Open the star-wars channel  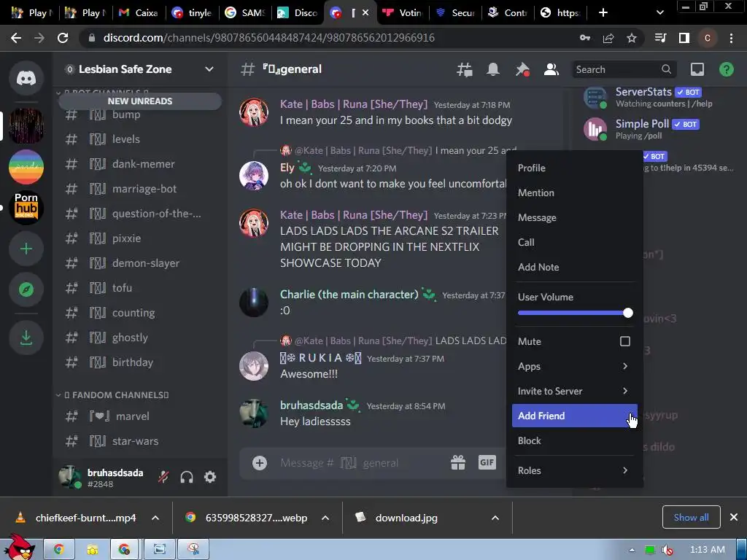click(x=140, y=441)
